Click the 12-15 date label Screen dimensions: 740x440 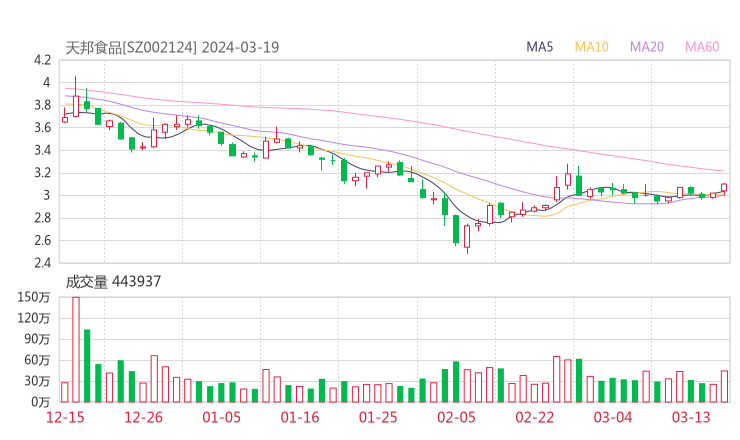(65, 417)
